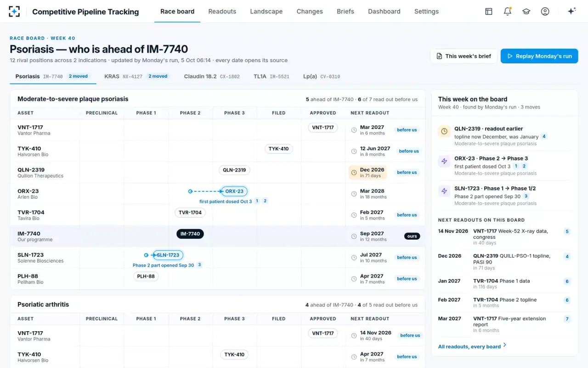Open the notifications bell

[x=508, y=11]
